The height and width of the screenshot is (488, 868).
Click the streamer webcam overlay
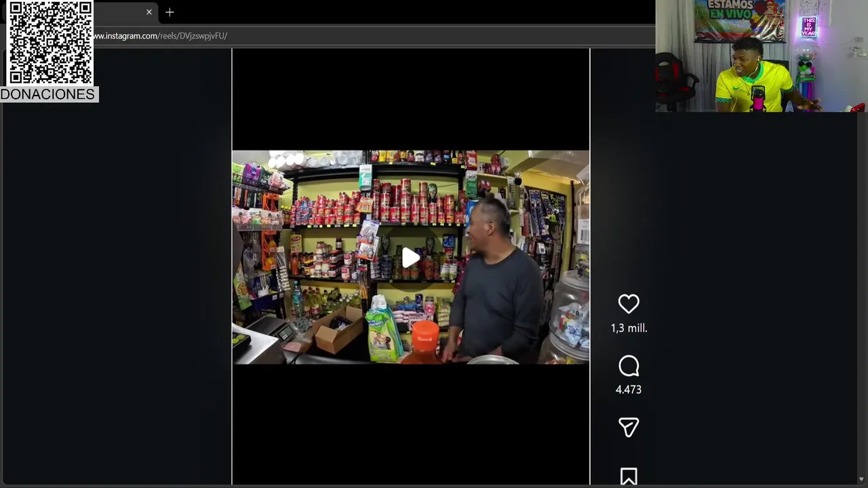click(x=761, y=56)
